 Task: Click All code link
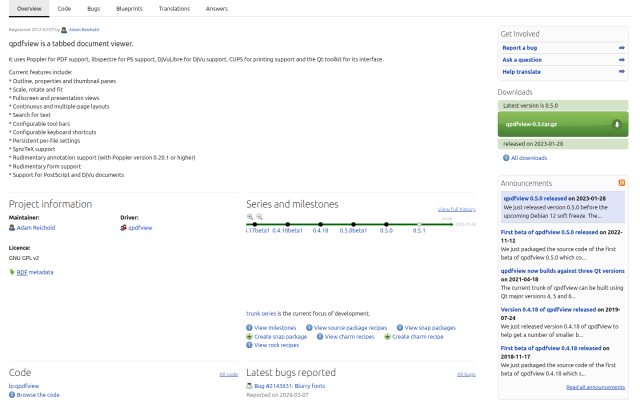tap(229, 374)
